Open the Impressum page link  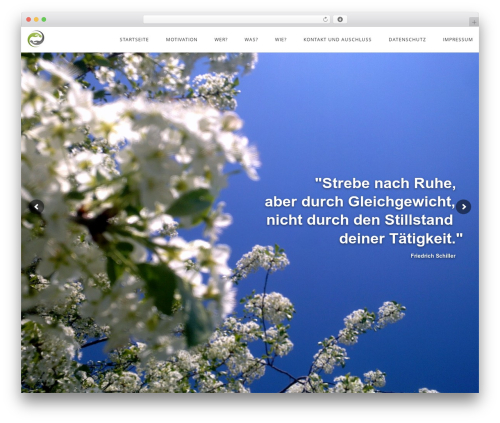pos(458,40)
